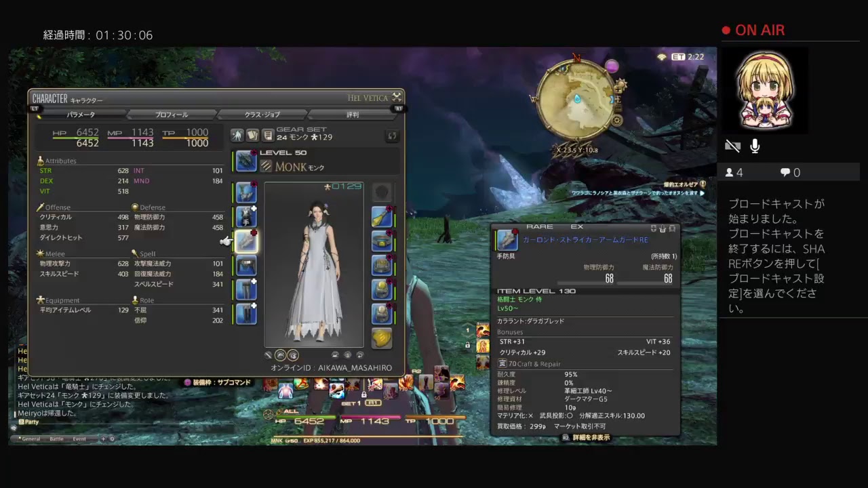Toggle the weapon sheathe icon under the character preview

269,354
